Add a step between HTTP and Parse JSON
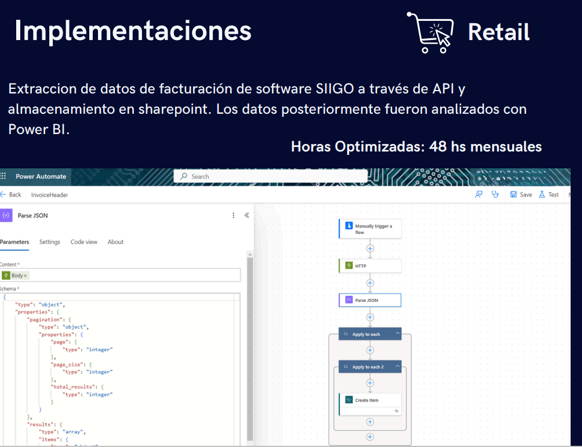The height and width of the screenshot is (447, 582). coord(370,283)
